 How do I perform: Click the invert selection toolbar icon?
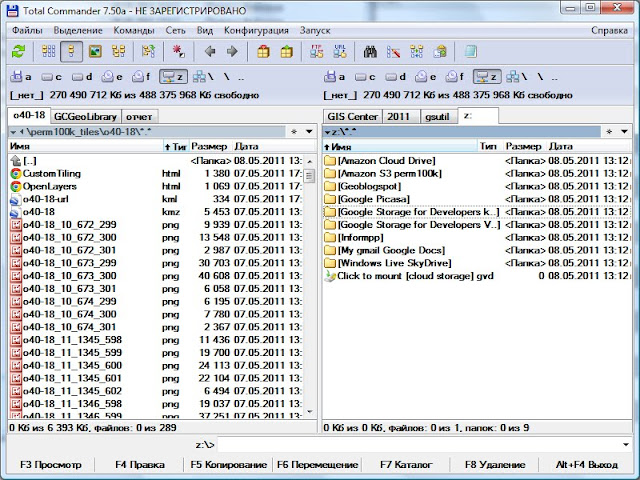(x=149, y=52)
